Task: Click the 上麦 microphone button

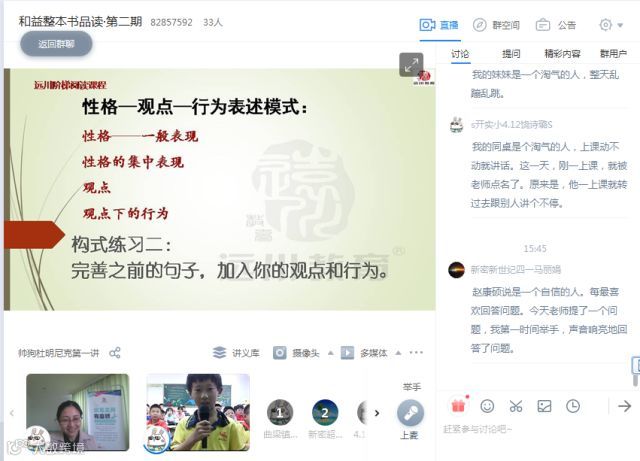Action: [410, 419]
